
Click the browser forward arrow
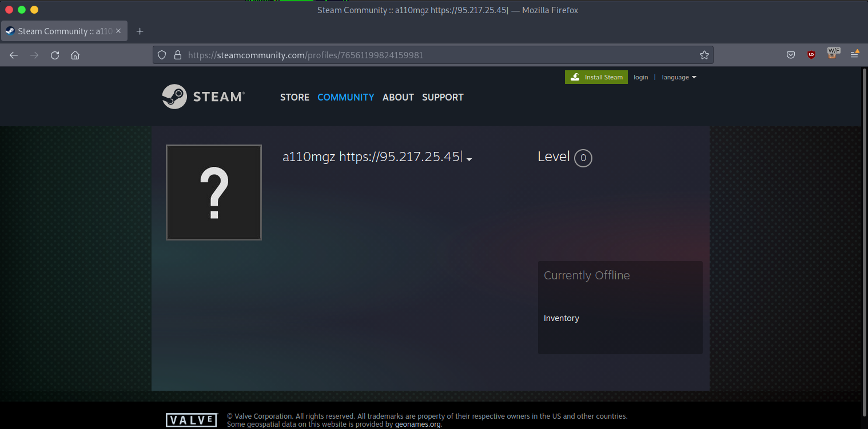click(34, 55)
